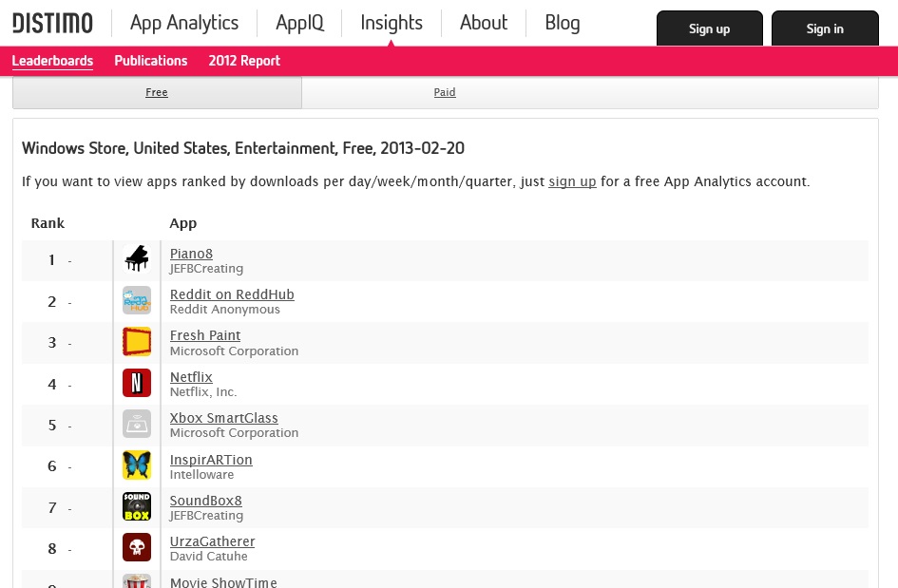Image resolution: width=898 pixels, height=588 pixels.
Task: Open the Xbox SmartGlass link
Action: pyautogui.click(x=224, y=418)
